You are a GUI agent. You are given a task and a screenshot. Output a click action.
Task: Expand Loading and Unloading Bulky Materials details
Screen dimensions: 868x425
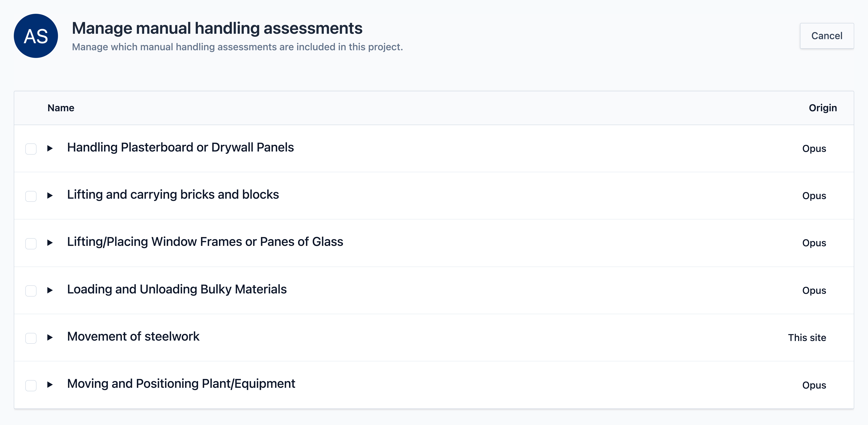click(50, 290)
